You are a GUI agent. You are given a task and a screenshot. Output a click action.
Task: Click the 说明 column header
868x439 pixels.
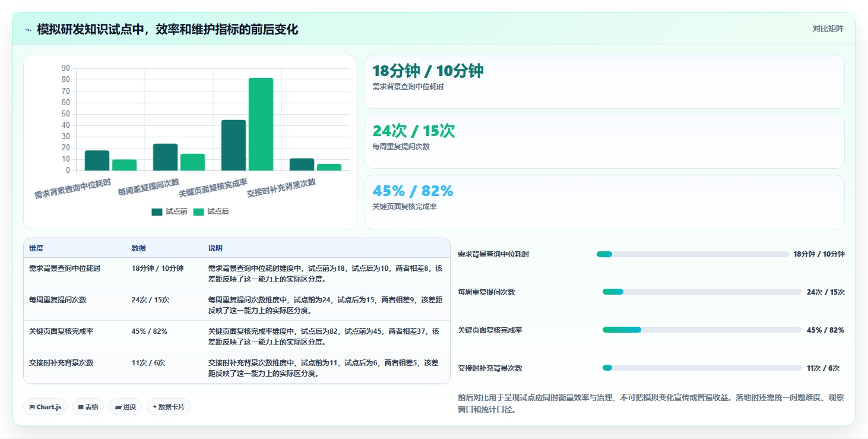pos(216,248)
